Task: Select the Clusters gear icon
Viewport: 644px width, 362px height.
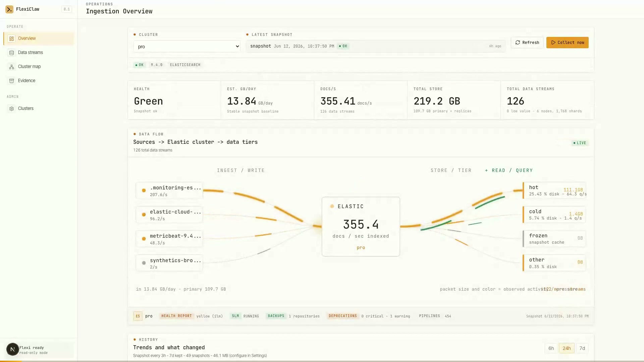Action: point(11,109)
